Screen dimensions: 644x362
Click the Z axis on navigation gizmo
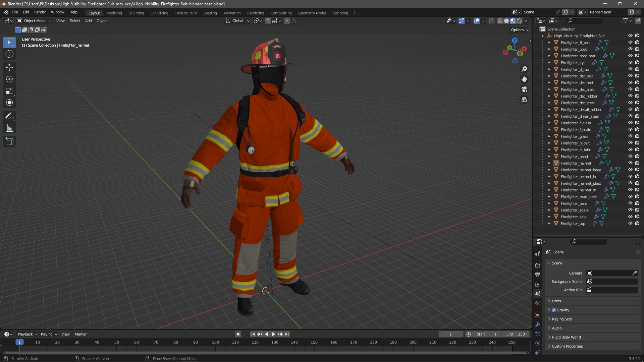(x=515, y=41)
